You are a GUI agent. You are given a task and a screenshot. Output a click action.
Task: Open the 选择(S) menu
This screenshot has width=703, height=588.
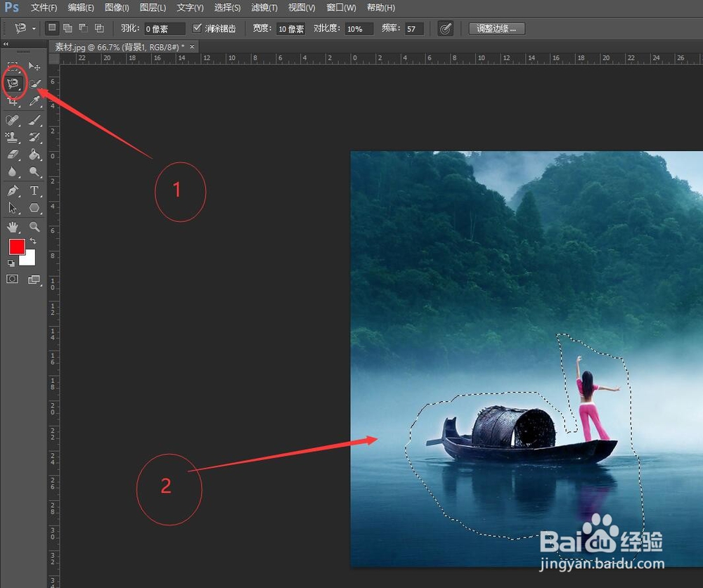click(x=227, y=8)
